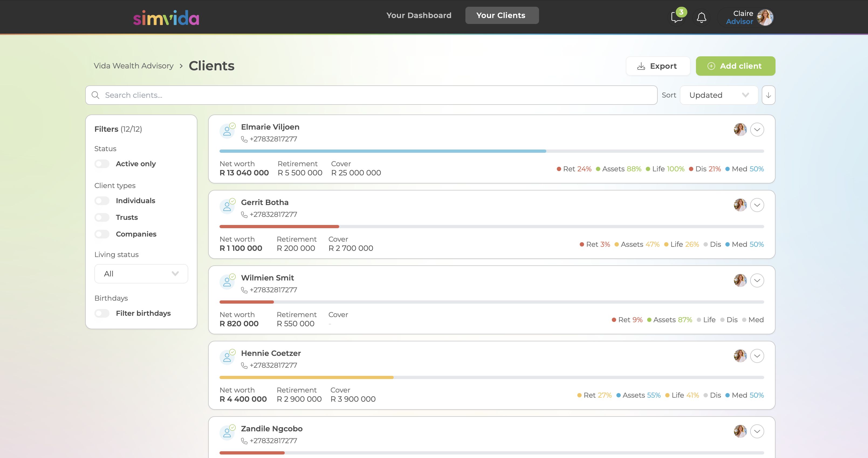Click Gerrit Botha's client profile icon

click(227, 206)
